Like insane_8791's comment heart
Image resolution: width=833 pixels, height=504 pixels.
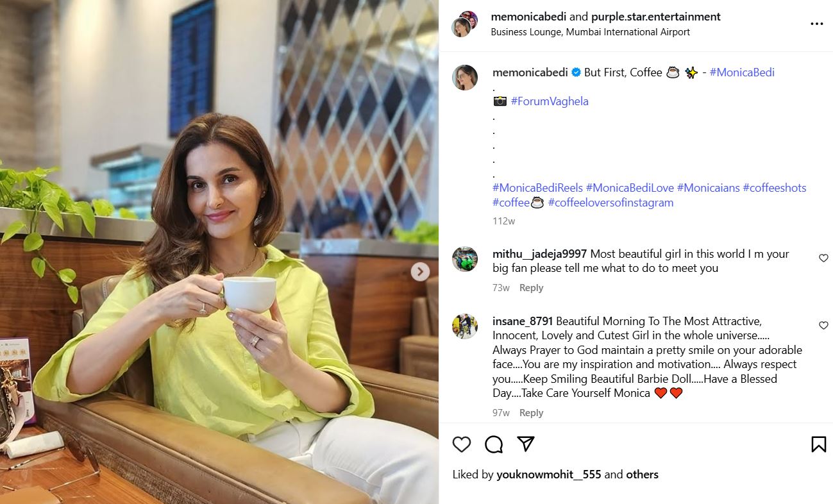(823, 325)
